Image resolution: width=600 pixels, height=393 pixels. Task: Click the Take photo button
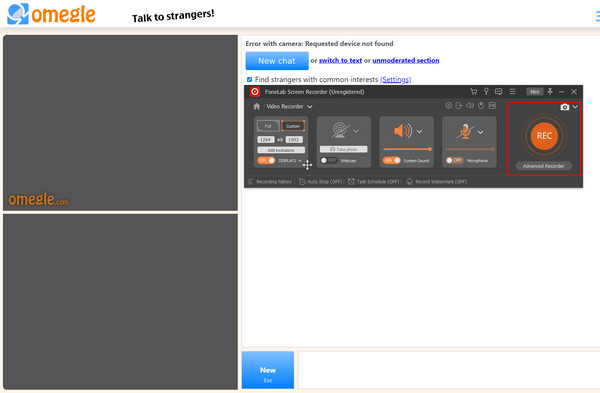[344, 149]
